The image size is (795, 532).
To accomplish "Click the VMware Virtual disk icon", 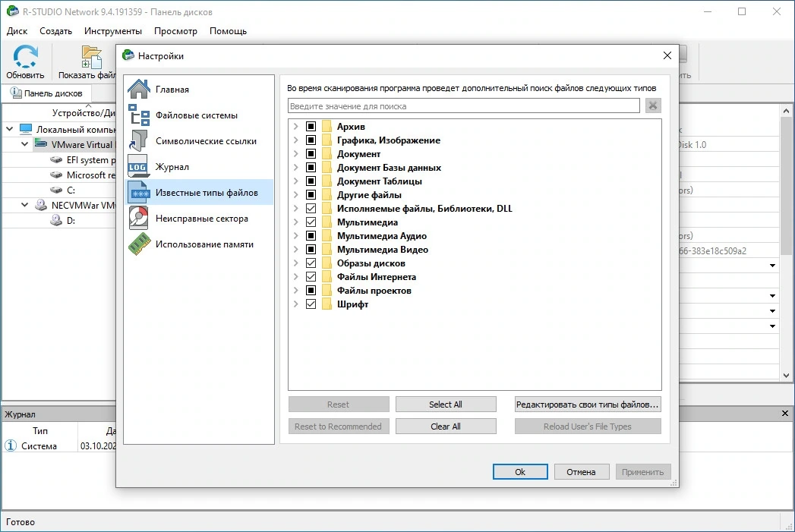I will point(41,144).
